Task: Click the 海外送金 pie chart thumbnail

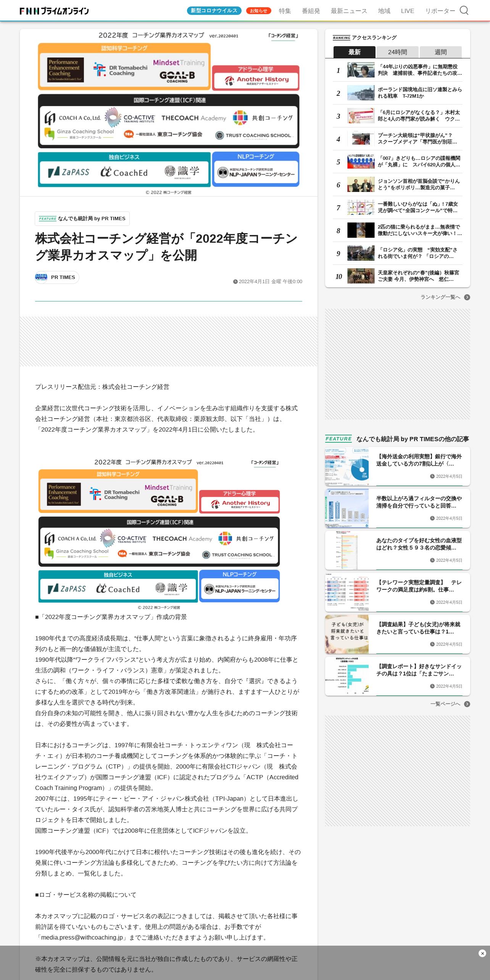Action: point(347,466)
